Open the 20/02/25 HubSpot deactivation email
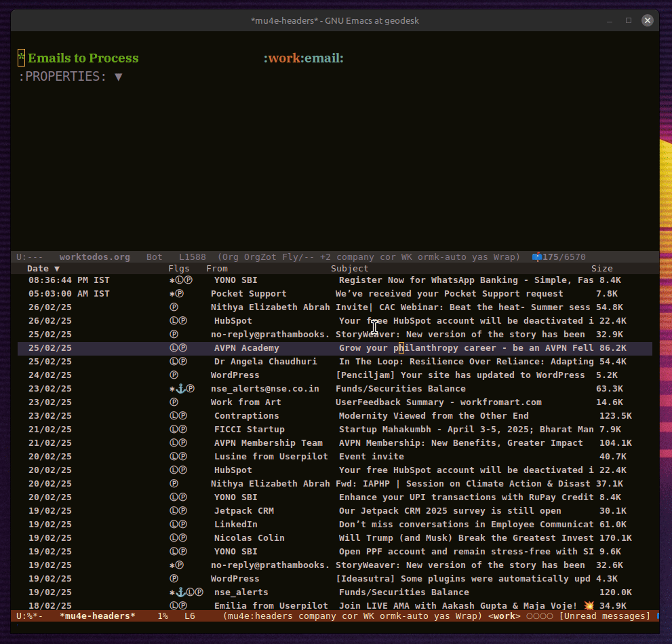 click(x=335, y=470)
